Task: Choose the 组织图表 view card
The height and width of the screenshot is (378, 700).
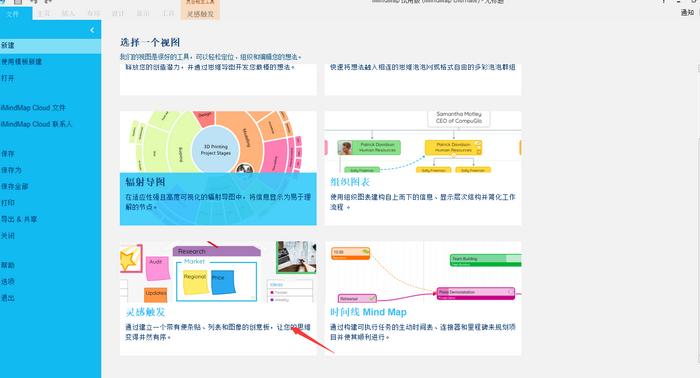Action: [x=423, y=168]
